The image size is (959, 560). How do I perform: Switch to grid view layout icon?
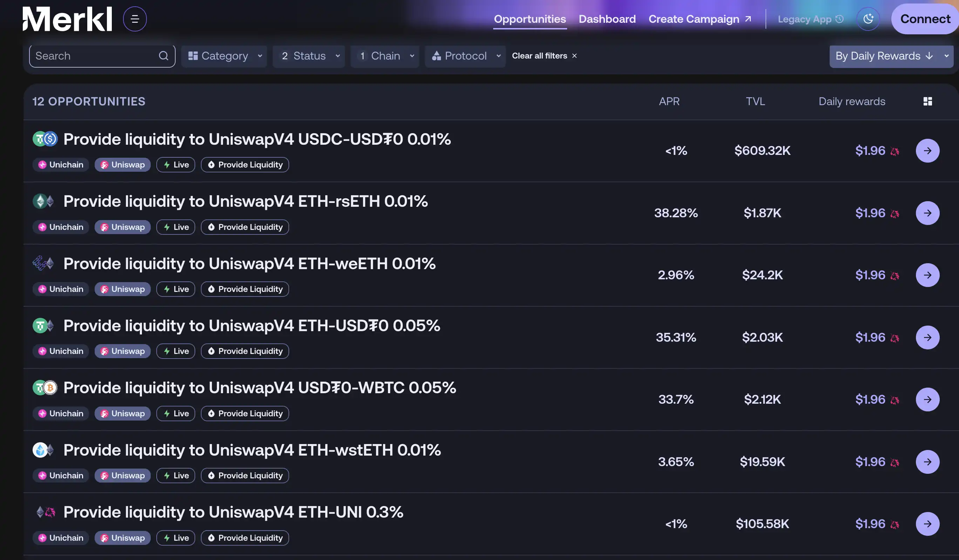pyautogui.click(x=927, y=101)
